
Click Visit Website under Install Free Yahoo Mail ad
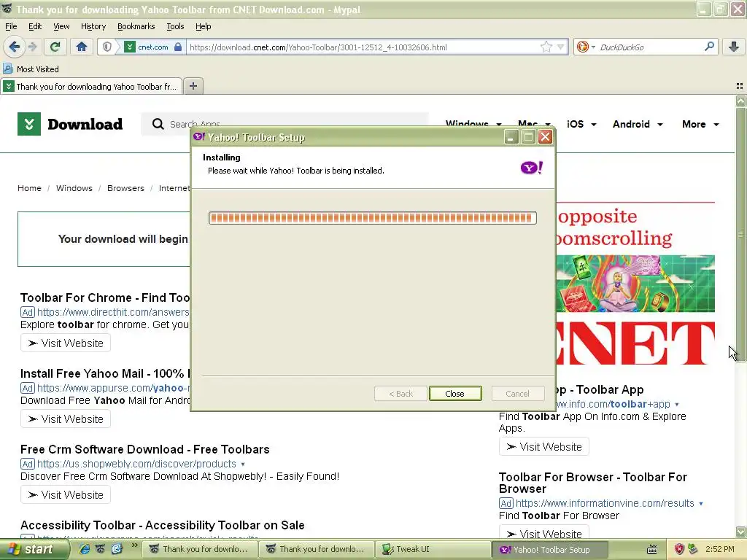point(66,419)
